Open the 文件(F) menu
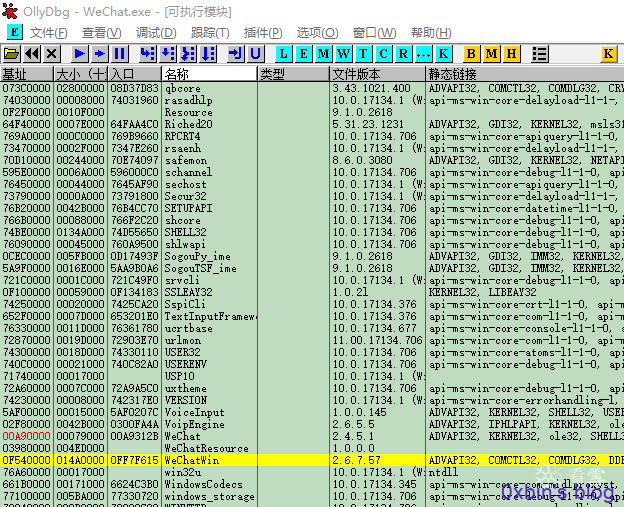 tap(49, 33)
